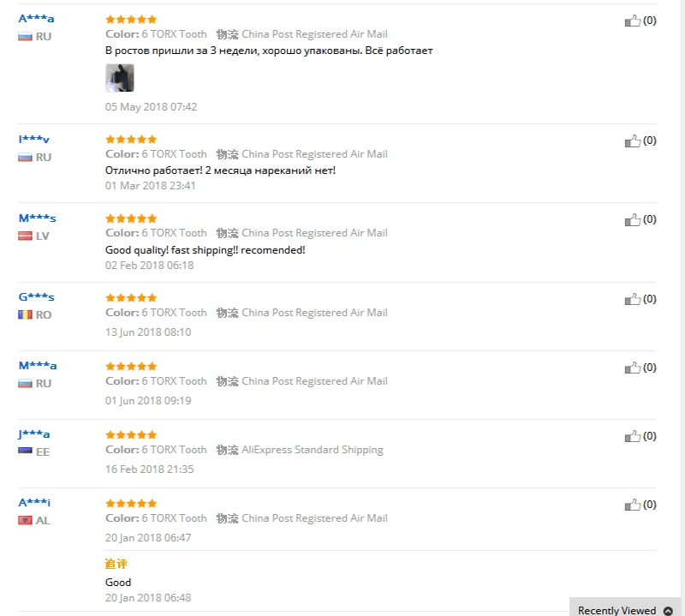Like the review by A***a from RU
The width and height of the screenshot is (685, 616).
pyautogui.click(x=632, y=21)
